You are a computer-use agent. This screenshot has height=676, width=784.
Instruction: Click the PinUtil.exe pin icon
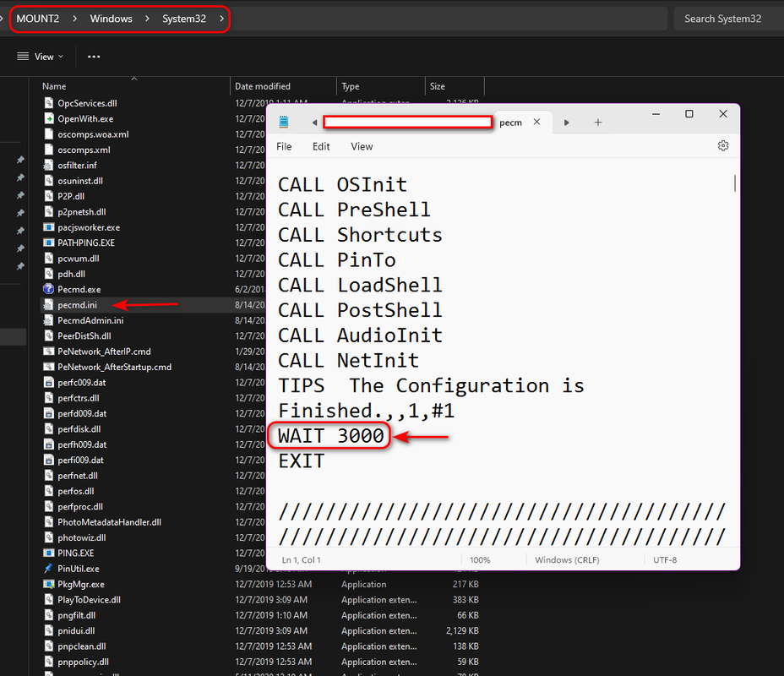[48, 569]
